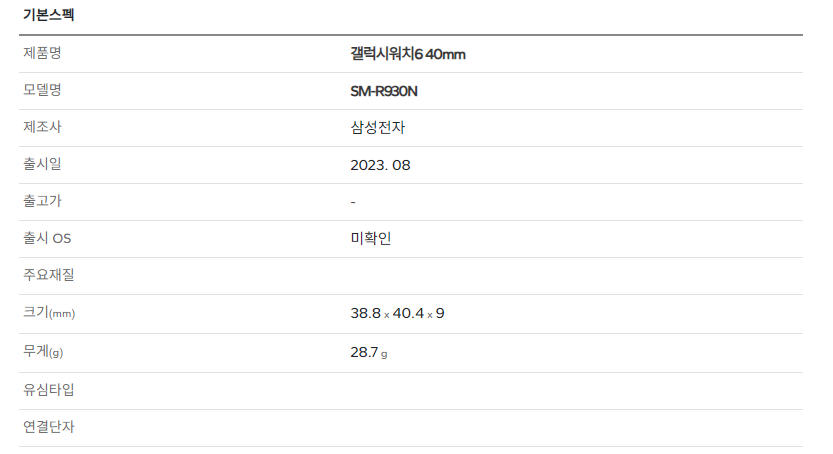
Task: Click the 연결단자 row label
Action: (x=48, y=427)
